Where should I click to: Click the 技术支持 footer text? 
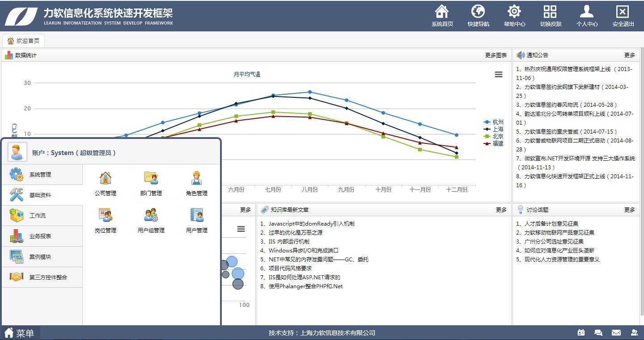tap(322, 333)
